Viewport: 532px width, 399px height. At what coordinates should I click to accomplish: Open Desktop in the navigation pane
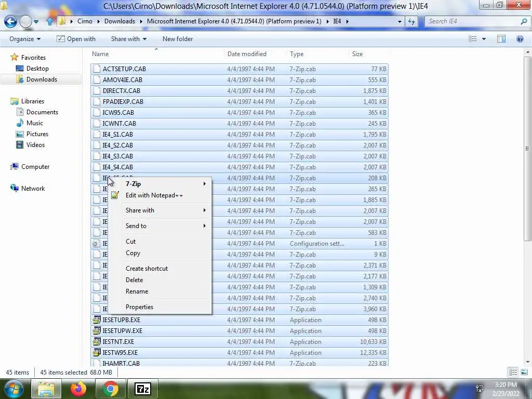coord(37,69)
